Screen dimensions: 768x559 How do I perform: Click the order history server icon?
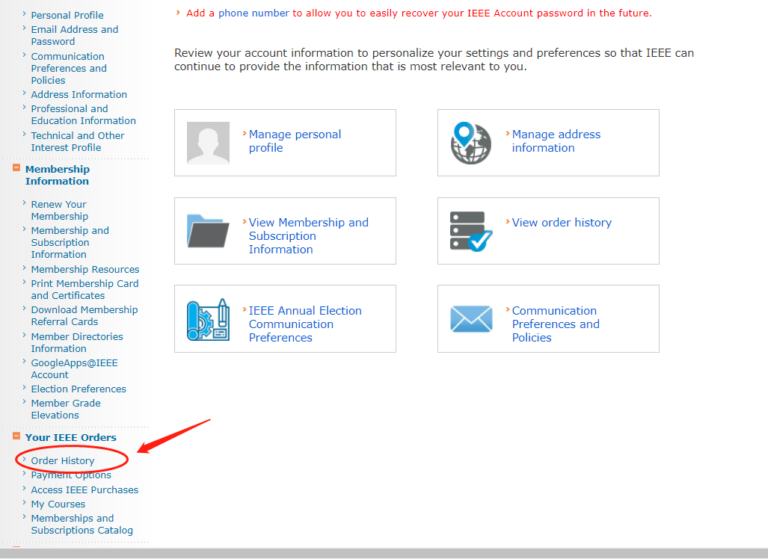[x=471, y=231]
